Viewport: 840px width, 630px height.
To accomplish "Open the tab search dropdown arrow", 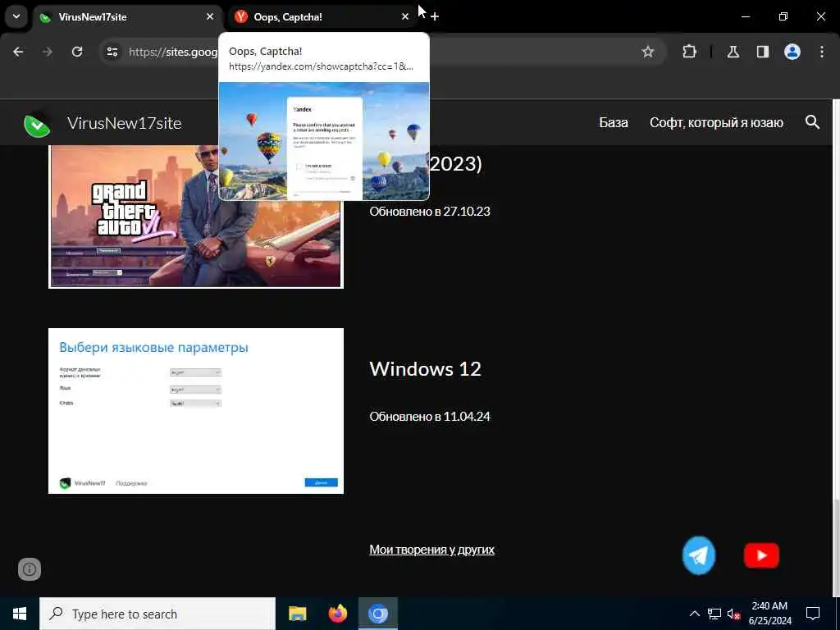I will (x=16, y=16).
